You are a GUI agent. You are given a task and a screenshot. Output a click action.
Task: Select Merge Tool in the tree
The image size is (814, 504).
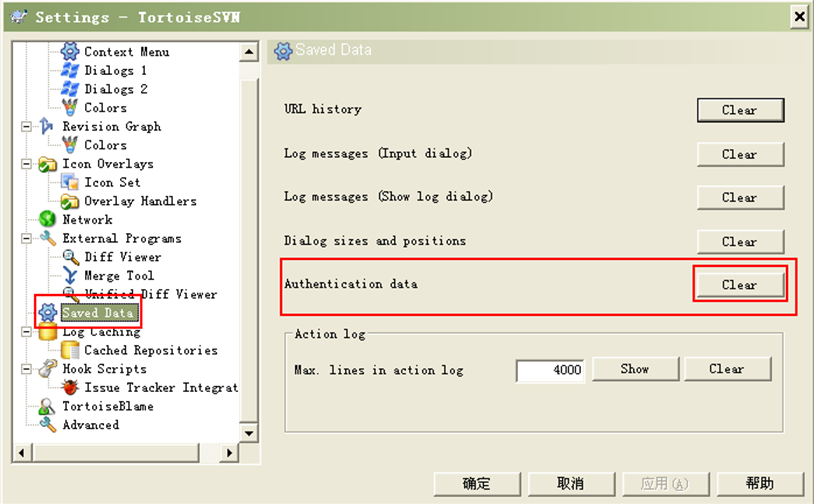pos(119,276)
